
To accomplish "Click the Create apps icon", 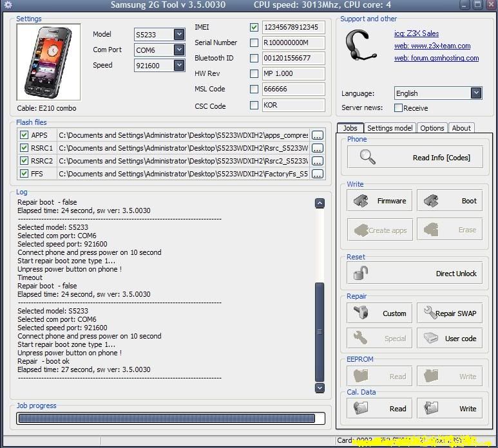I will point(361,230).
